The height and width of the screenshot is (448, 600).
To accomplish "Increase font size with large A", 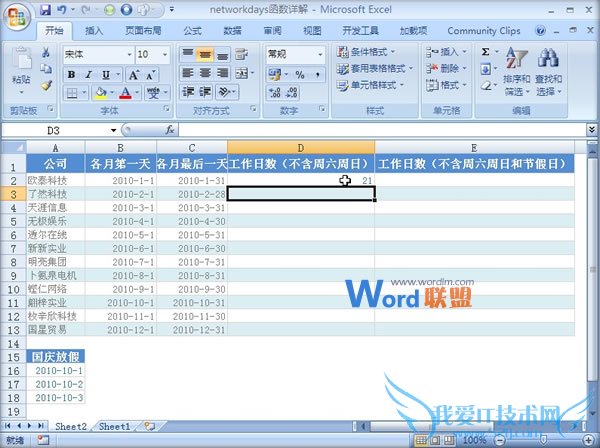I will point(133,75).
